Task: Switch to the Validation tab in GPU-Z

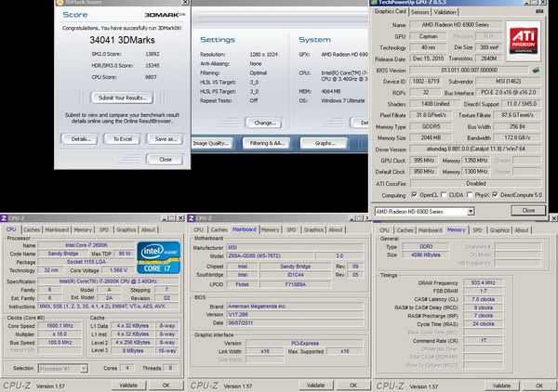Action: click(x=445, y=12)
